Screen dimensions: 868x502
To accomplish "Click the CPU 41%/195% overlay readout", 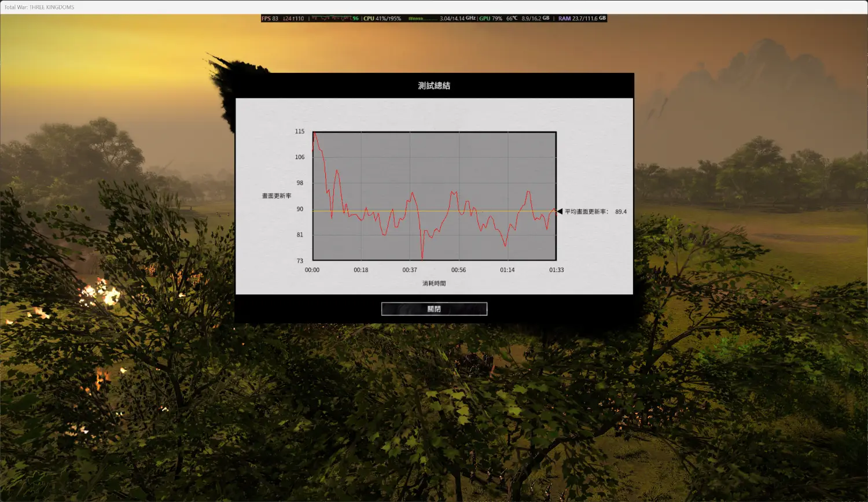I will (382, 19).
